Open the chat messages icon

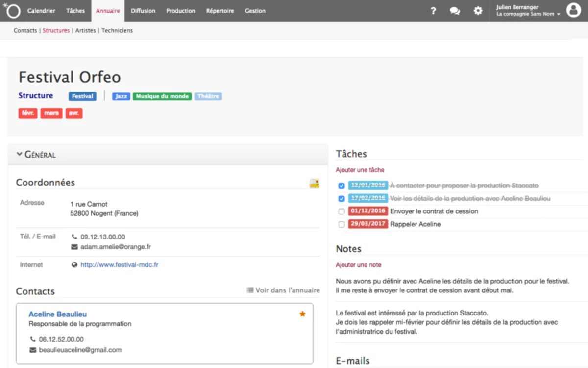click(x=455, y=11)
